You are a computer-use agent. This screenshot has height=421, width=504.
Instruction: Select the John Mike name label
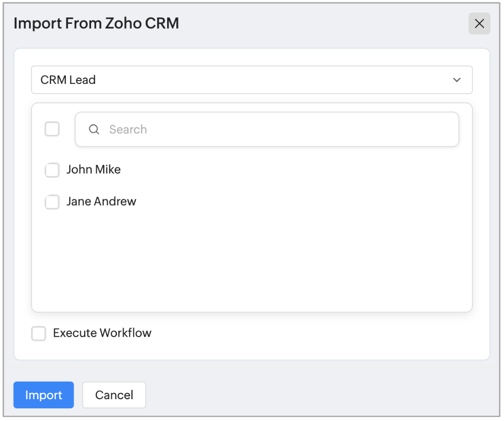[x=94, y=170]
